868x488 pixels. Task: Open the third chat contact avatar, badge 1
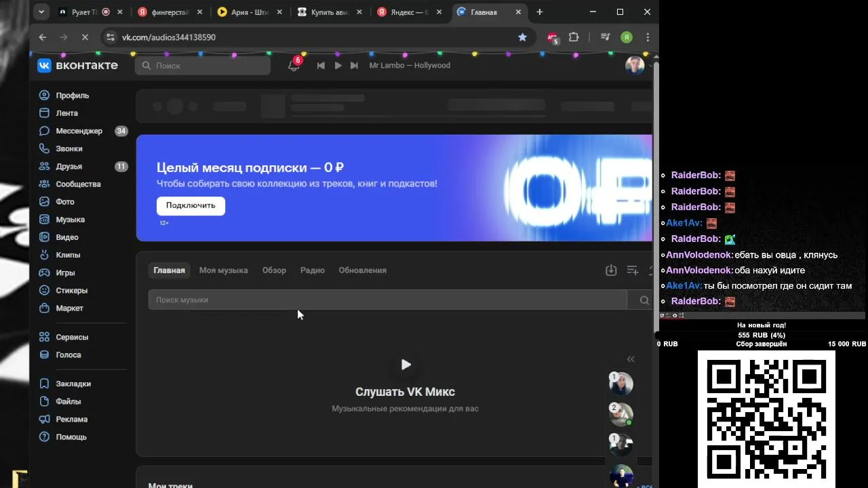(621, 445)
